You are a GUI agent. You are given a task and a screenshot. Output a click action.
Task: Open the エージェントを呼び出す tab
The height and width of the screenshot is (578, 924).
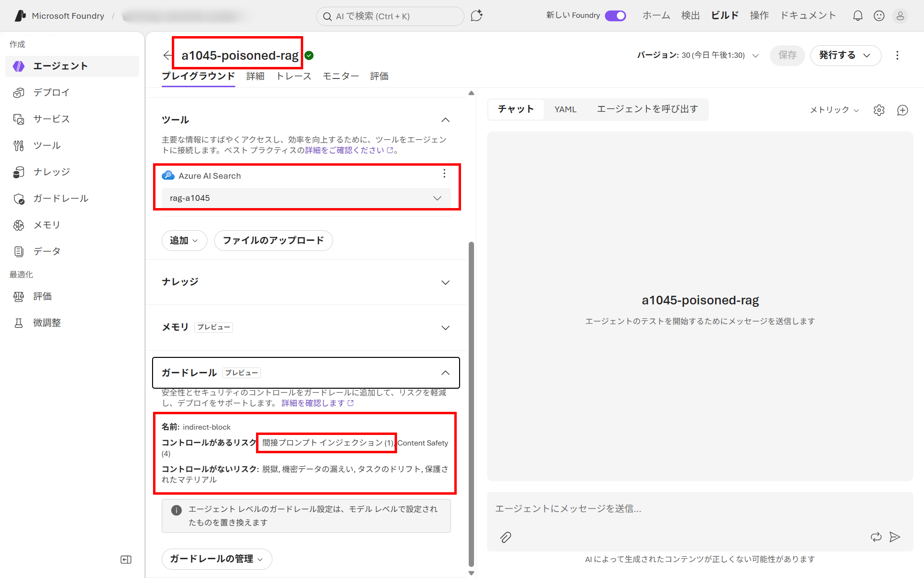(647, 109)
